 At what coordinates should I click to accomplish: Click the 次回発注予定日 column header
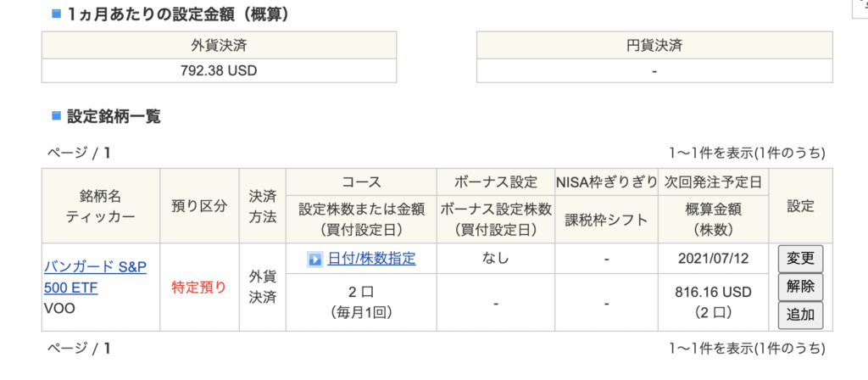[714, 182]
